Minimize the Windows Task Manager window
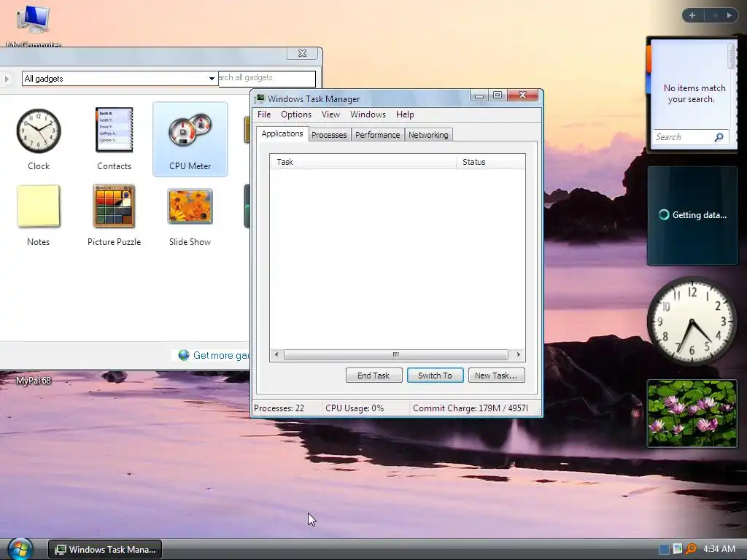 pos(479,96)
